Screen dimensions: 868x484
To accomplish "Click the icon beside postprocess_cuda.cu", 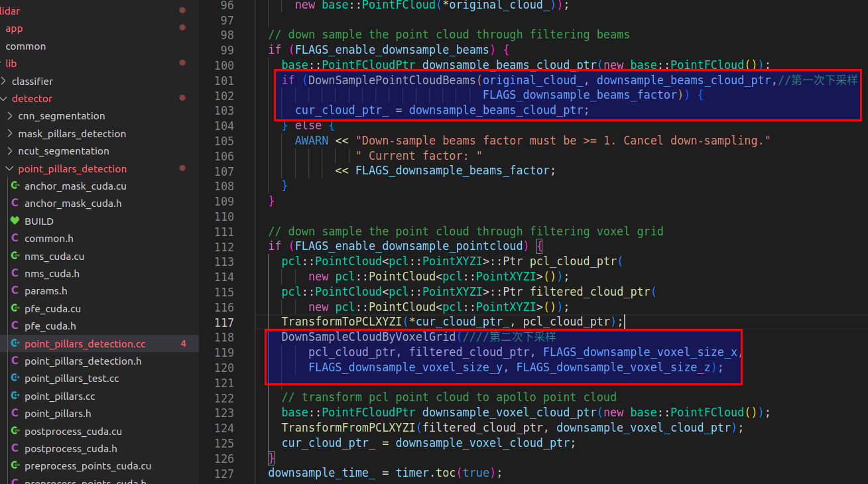I will 15,432.
